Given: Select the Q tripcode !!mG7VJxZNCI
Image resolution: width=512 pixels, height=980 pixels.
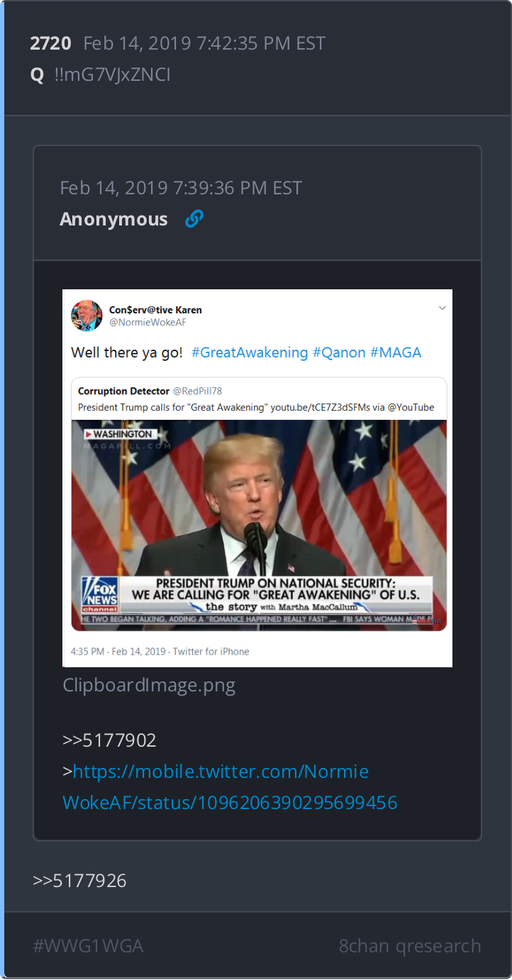Looking at the screenshot, I should (112, 74).
